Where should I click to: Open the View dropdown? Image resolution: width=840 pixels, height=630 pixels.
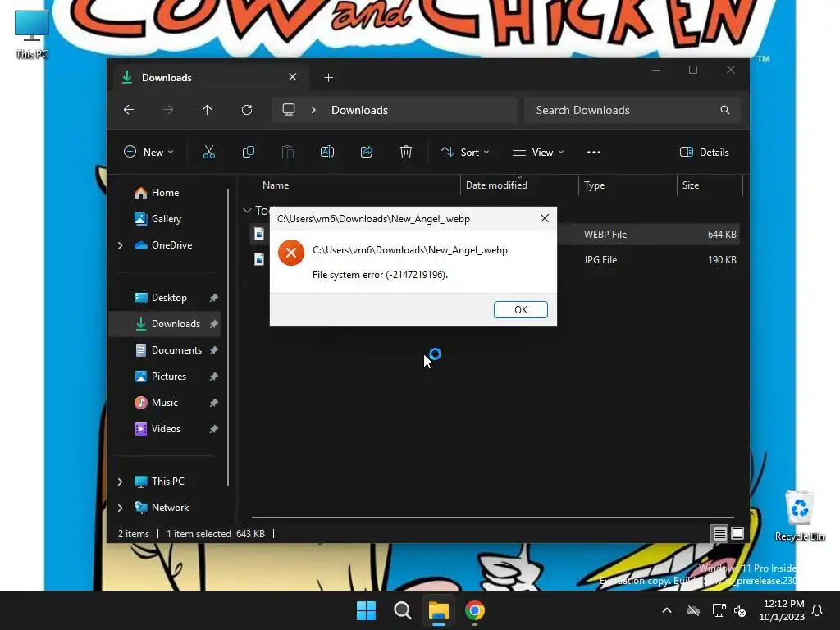[538, 152]
